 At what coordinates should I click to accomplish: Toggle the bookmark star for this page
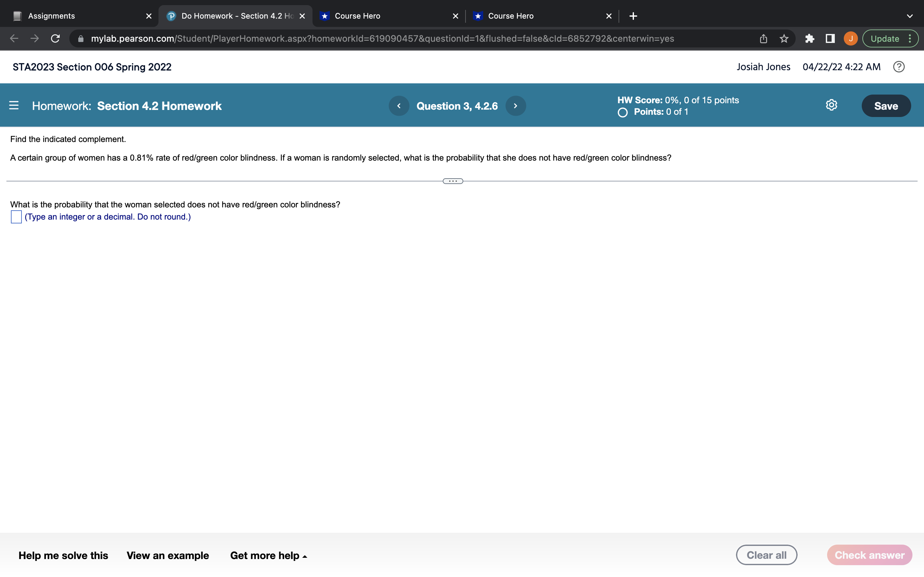784,38
